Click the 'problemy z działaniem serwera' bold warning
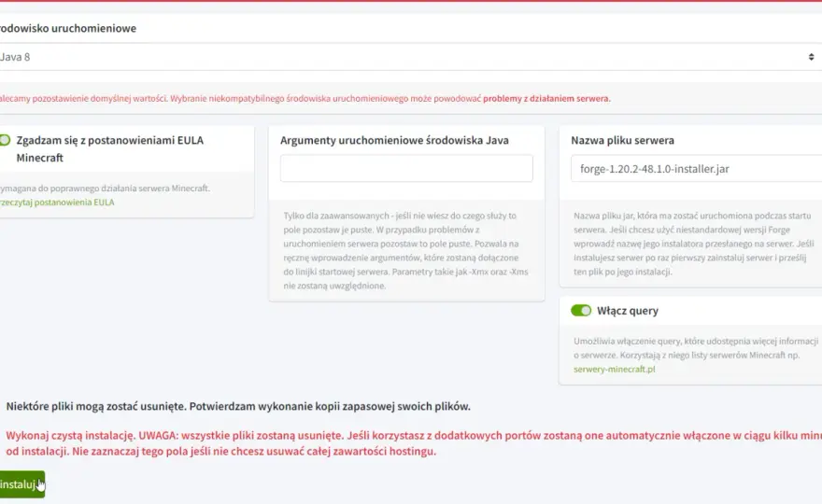The width and height of the screenshot is (822, 504). 546,99
